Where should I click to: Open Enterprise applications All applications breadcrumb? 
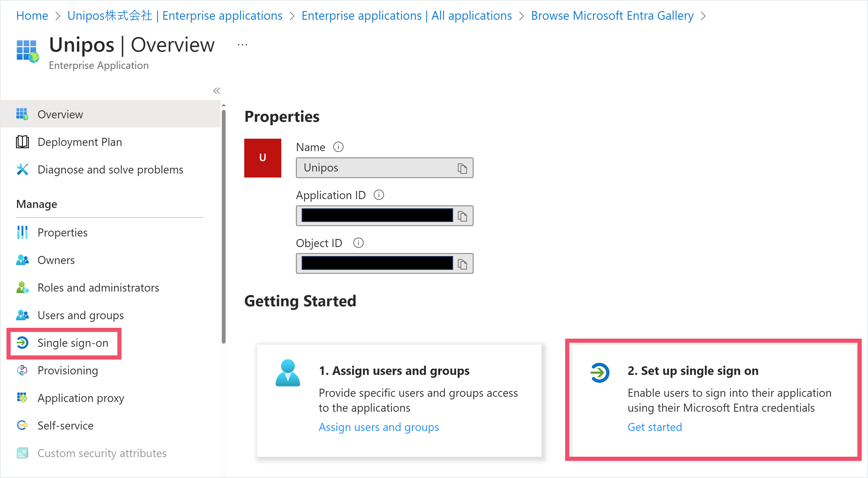tap(406, 16)
